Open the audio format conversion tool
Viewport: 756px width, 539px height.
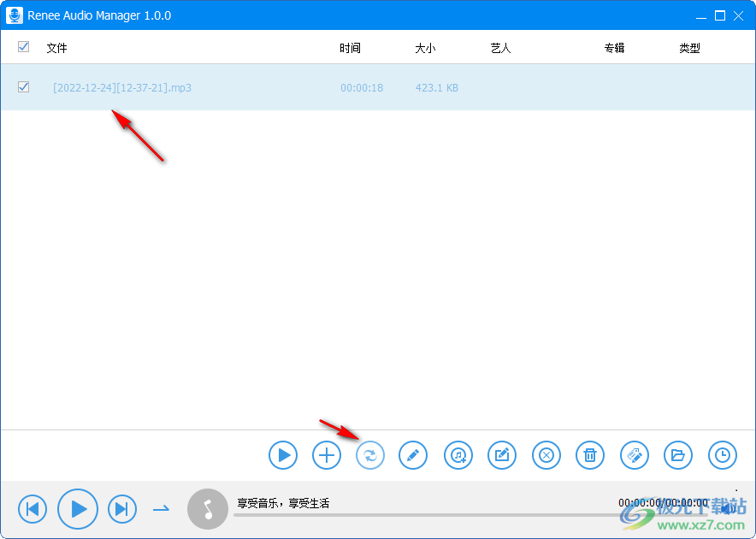(369, 455)
